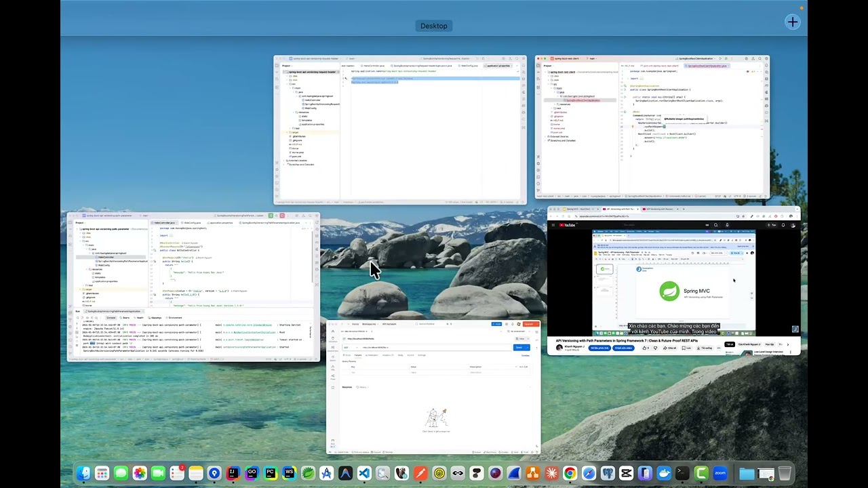The height and width of the screenshot is (488, 868).
Task: Add a new desktop with the plus button
Action: pyautogui.click(x=793, y=22)
